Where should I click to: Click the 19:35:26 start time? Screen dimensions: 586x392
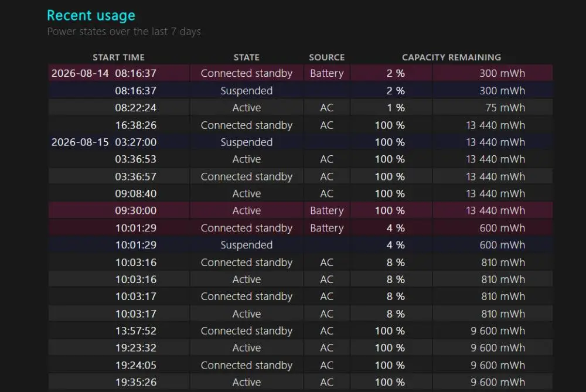point(136,382)
